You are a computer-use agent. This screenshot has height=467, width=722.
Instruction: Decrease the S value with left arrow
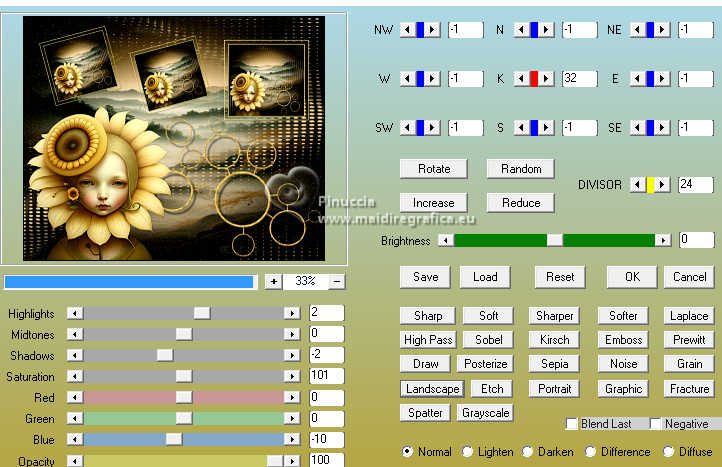point(521,128)
